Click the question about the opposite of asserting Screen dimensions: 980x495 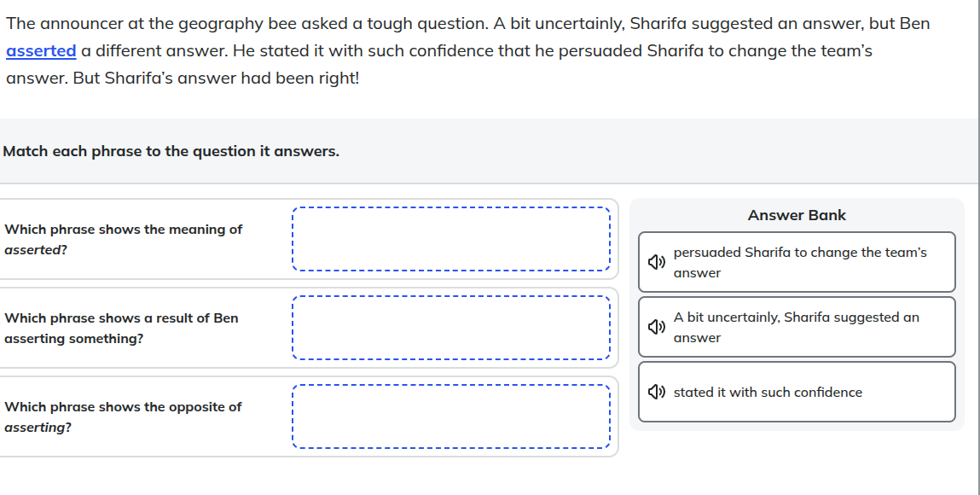[123, 416]
